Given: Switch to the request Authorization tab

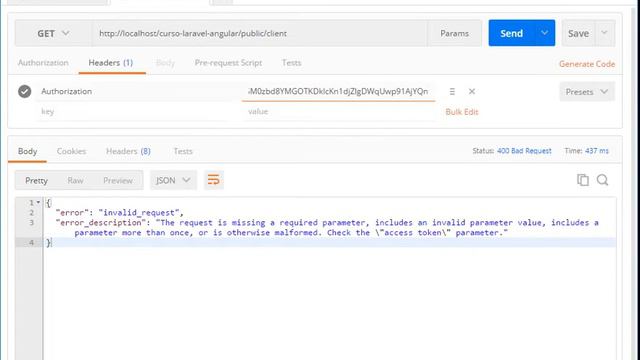Looking at the screenshot, I should click(43, 63).
